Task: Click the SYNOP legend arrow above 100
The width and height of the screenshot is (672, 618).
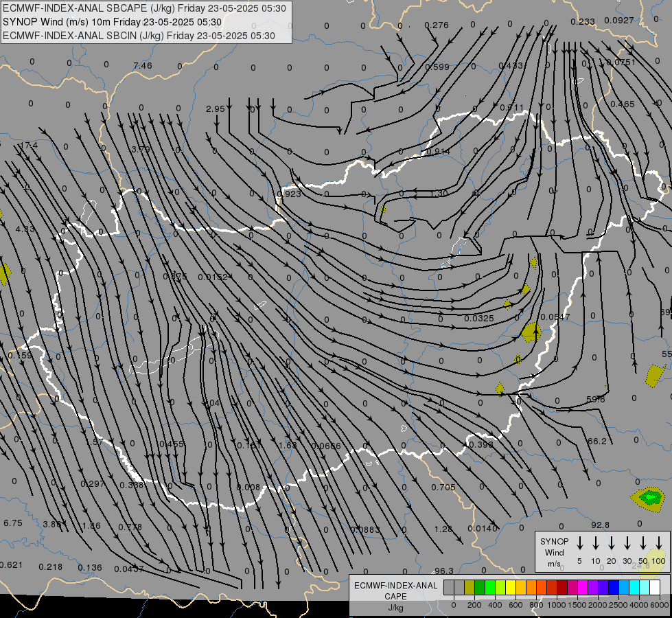Action: coord(659,543)
